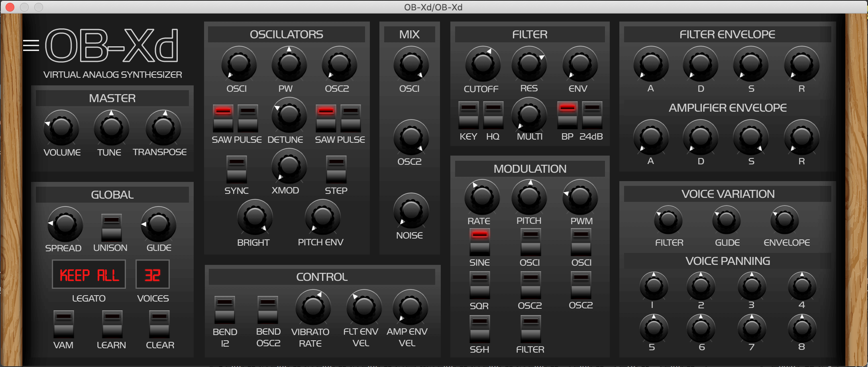Turn off the BP filter switch
This screenshot has width=868, height=367.
click(568, 115)
